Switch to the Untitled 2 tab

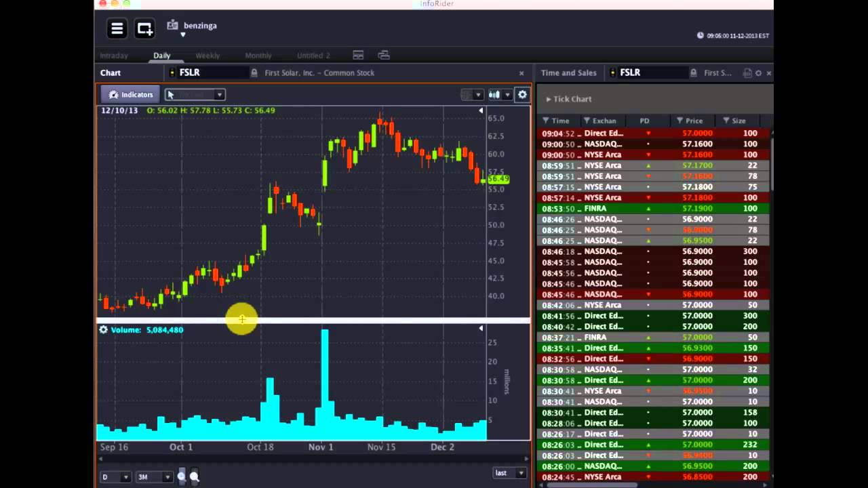[x=313, y=56]
